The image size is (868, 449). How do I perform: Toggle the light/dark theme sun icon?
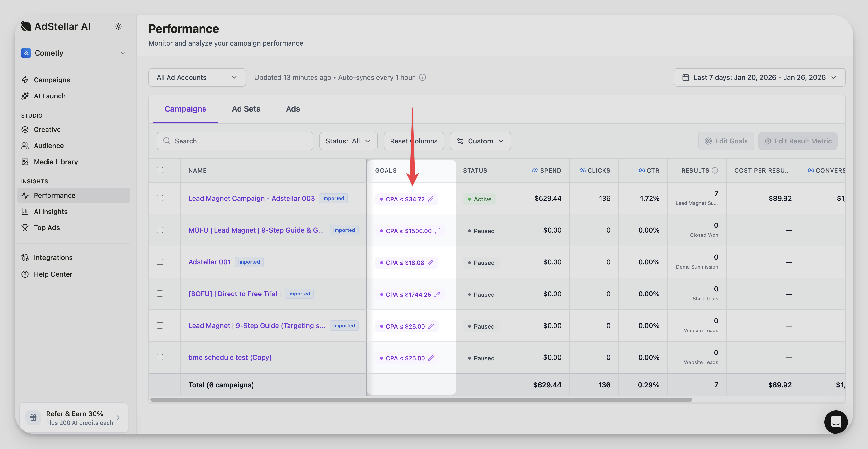[x=118, y=26]
